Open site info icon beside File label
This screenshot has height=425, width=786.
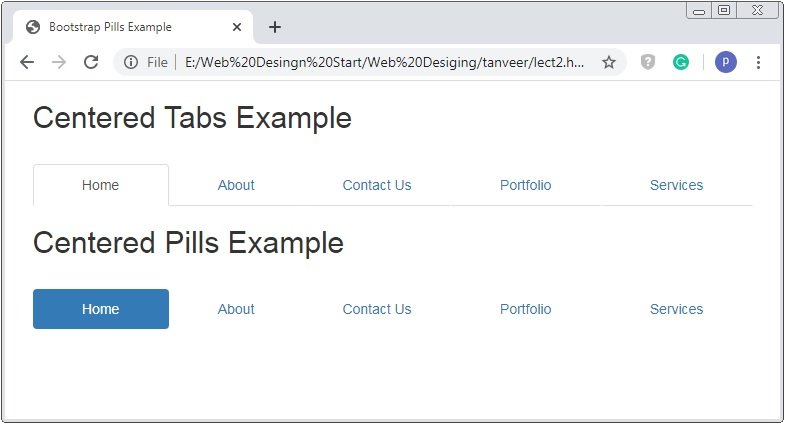click(x=131, y=62)
